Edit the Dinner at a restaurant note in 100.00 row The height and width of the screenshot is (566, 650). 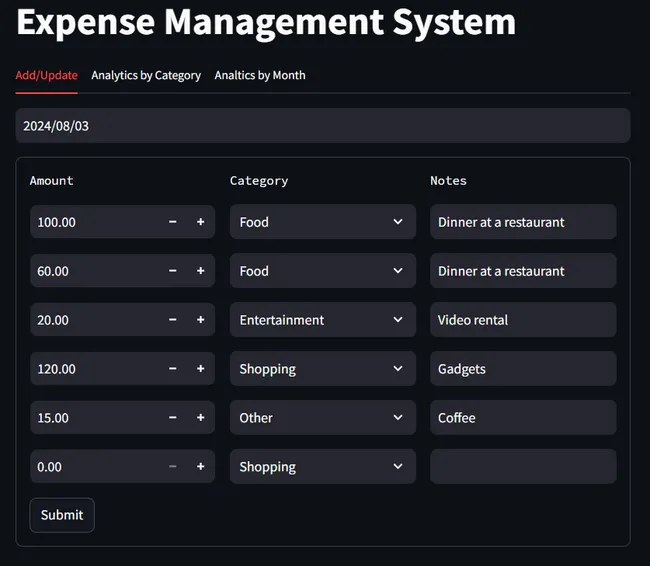click(523, 222)
